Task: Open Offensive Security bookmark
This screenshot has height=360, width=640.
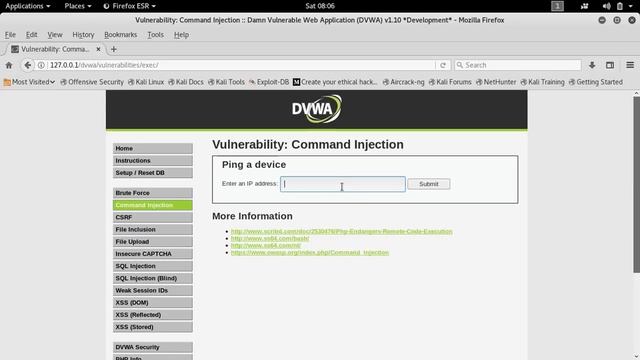Action: [x=92, y=82]
